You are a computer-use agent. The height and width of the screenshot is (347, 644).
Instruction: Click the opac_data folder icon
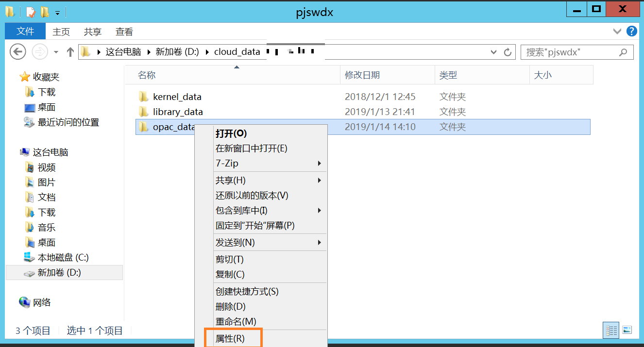(x=143, y=127)
